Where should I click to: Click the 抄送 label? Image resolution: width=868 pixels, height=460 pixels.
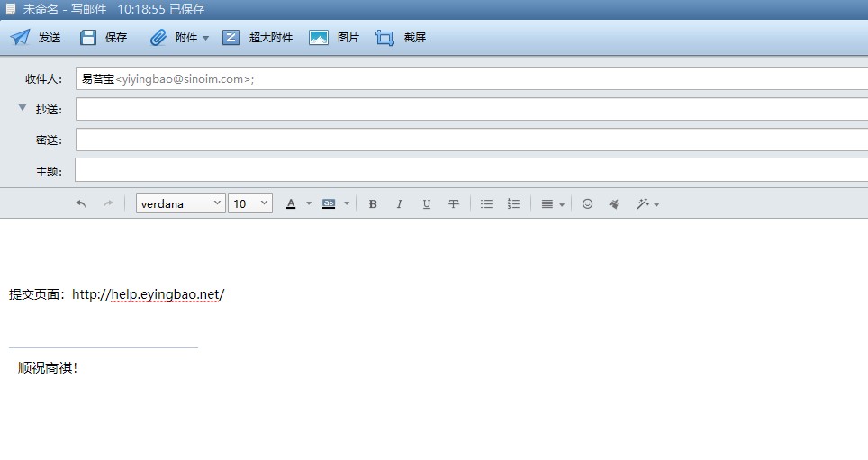point(47,109)
